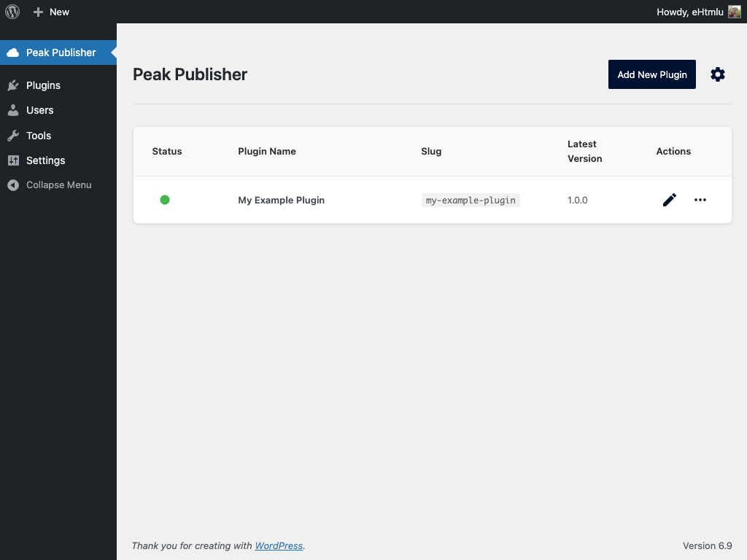The image size is (747, 560).
Task: Click the green status indicator dot
Action: 165,199
